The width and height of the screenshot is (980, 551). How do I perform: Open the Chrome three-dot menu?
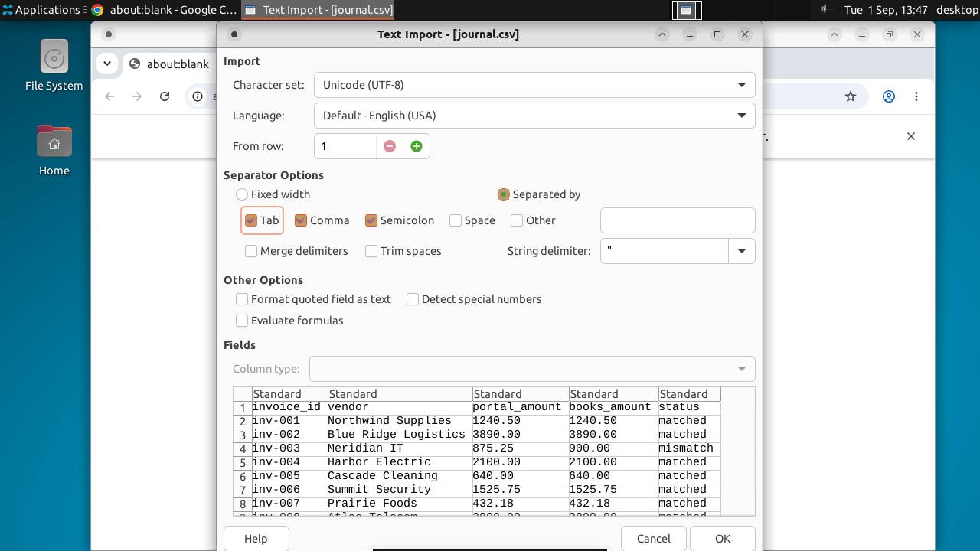(x=916, y=96)
